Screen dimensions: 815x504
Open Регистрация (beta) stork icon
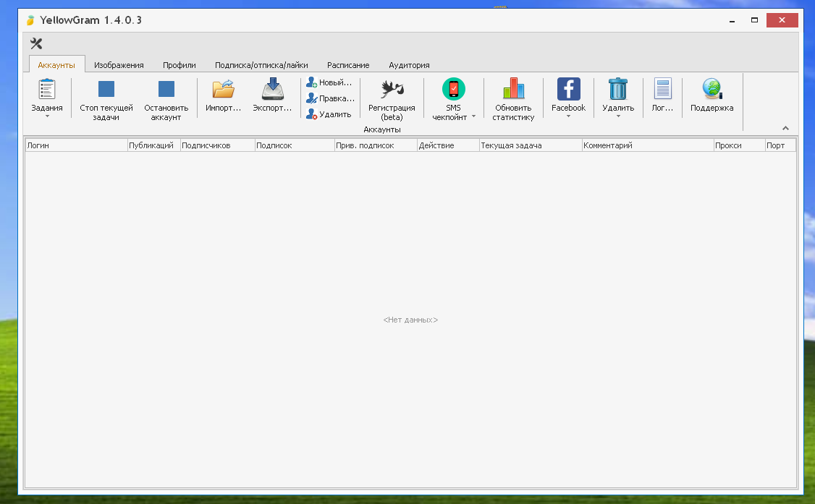pyautogui.click(x=392, y=89)
